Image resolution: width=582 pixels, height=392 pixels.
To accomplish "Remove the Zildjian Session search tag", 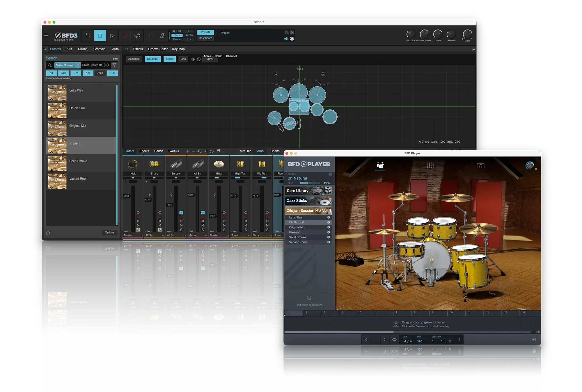I will (x=78, y=65).
